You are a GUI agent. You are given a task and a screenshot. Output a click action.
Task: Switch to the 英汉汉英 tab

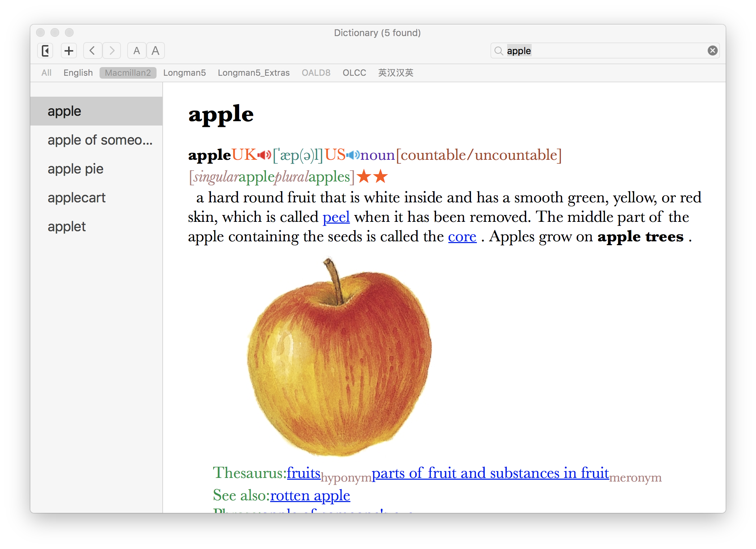pyautogui.click(x=396, y=73)
